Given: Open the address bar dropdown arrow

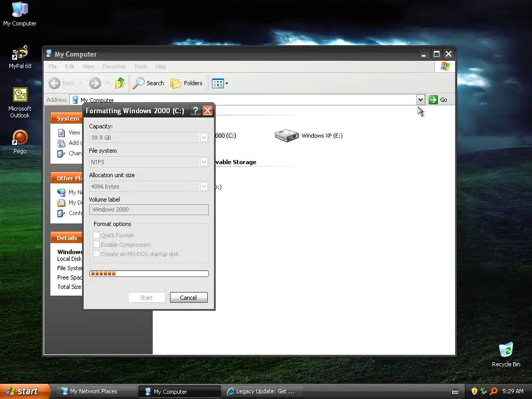Looking at the screenshot, I should (420, 100).
